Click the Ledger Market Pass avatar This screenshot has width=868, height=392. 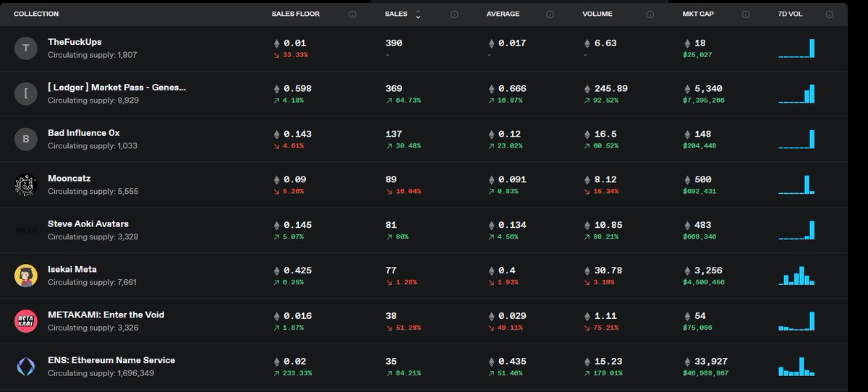[26, 94]
